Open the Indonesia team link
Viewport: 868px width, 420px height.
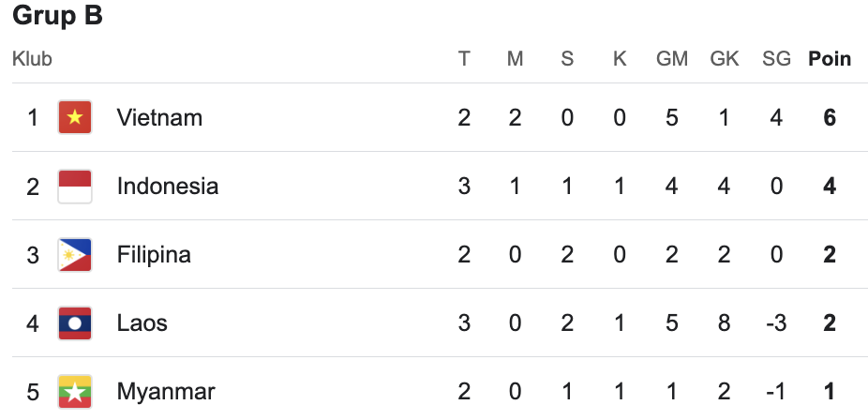[x=168, y=187]
